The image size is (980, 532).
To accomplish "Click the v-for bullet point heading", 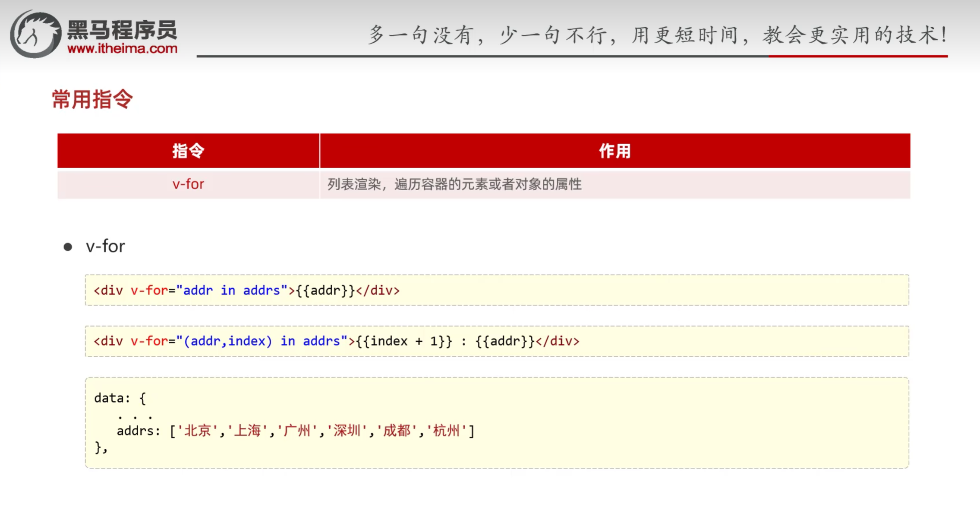I will coord(105,246).
